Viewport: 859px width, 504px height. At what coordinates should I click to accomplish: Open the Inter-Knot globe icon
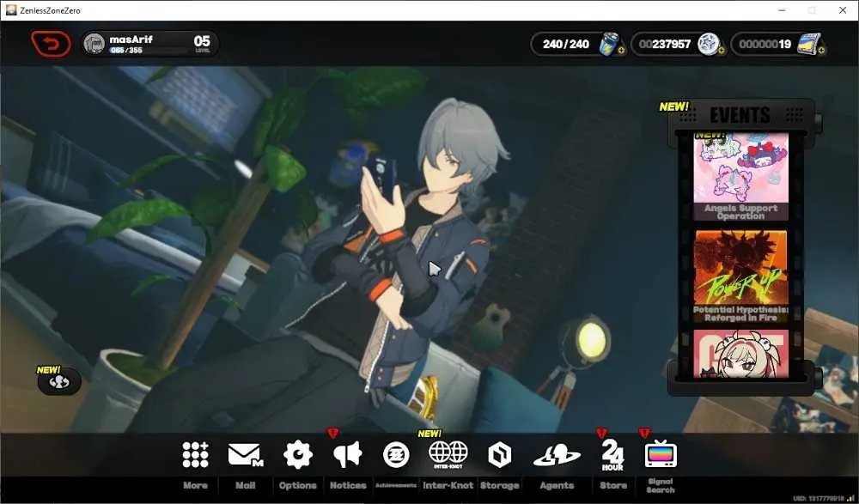click(x=448, y=454)
